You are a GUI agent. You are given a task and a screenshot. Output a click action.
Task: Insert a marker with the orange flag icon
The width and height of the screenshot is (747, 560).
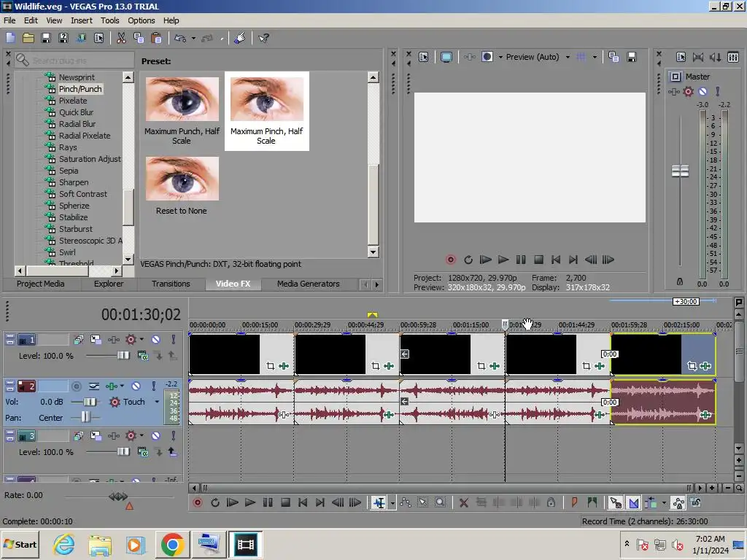coord(574,503)
